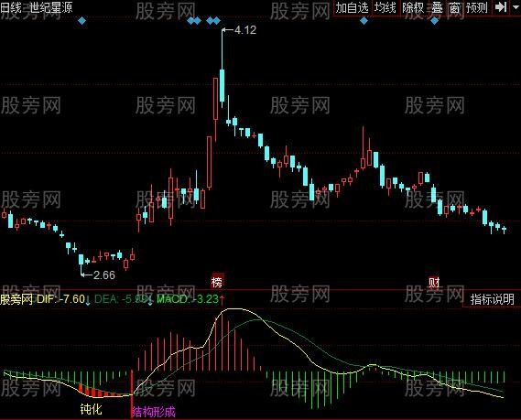The width and height of the screenshot is (521, 420).
Task: Click the DIF: -7.60 indicator value
Action: [60, 299]
